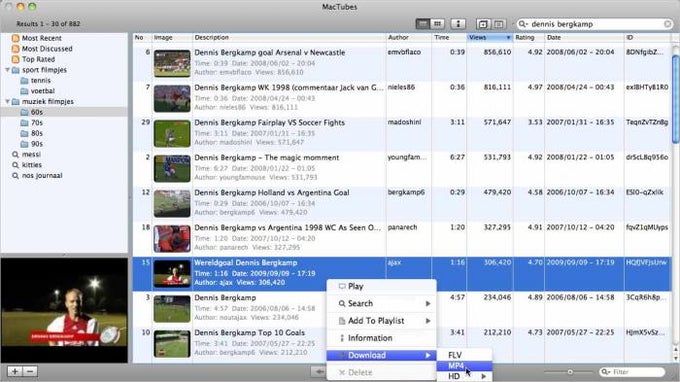Click the views count 479,420

click(497, 192)
